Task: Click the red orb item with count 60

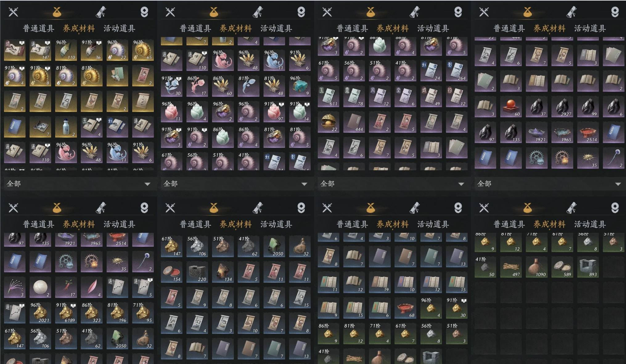Action: [x=511, y=107]
